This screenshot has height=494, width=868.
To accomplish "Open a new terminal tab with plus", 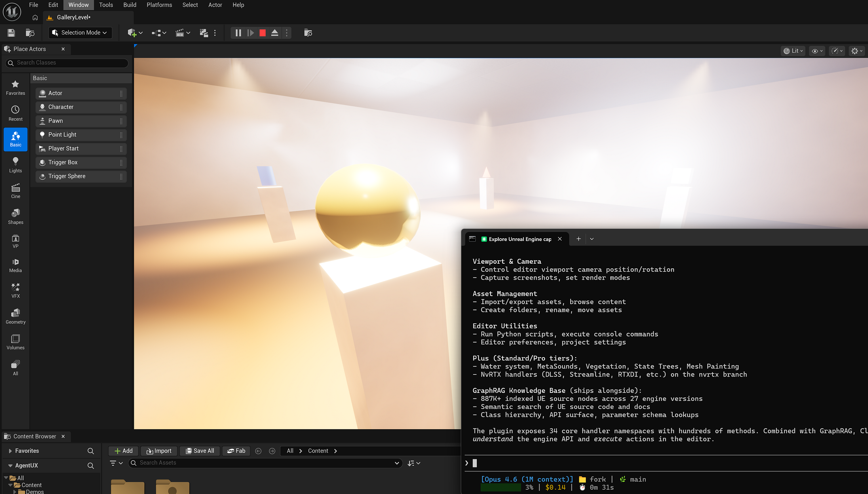I will [579, 239].
